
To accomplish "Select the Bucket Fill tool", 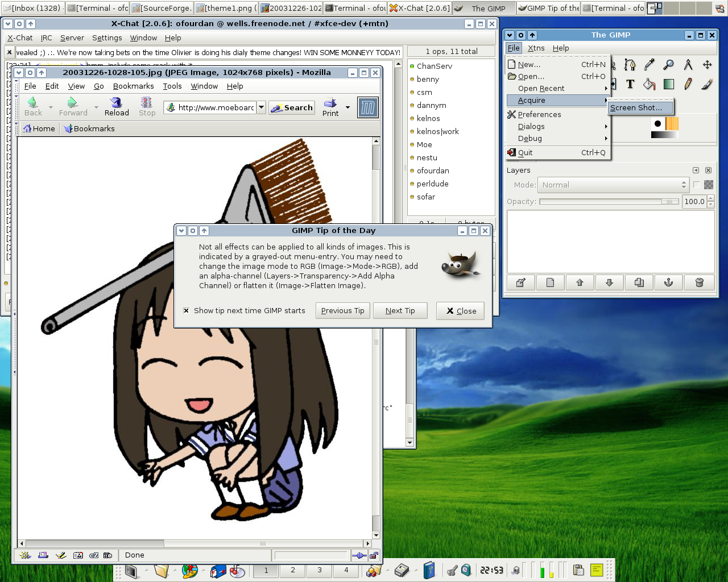I will point(649,84).
